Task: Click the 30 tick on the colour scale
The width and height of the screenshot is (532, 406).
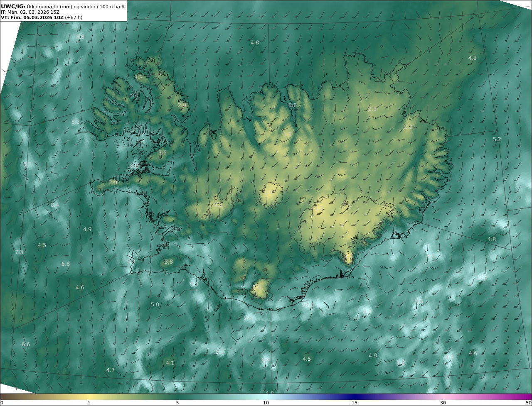Action: (443, 403)
